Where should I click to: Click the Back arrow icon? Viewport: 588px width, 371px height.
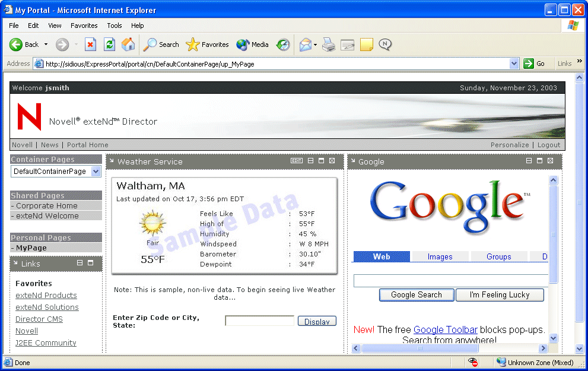(16, 45)
